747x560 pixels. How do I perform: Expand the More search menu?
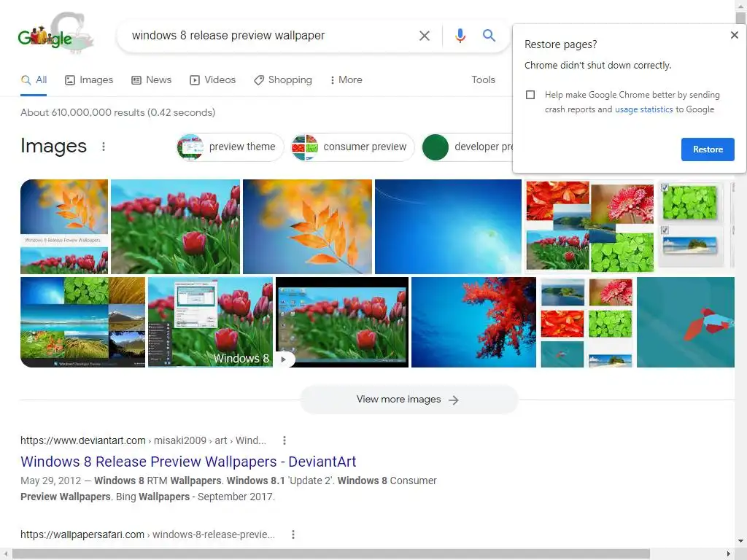click(x=347, y=80)
